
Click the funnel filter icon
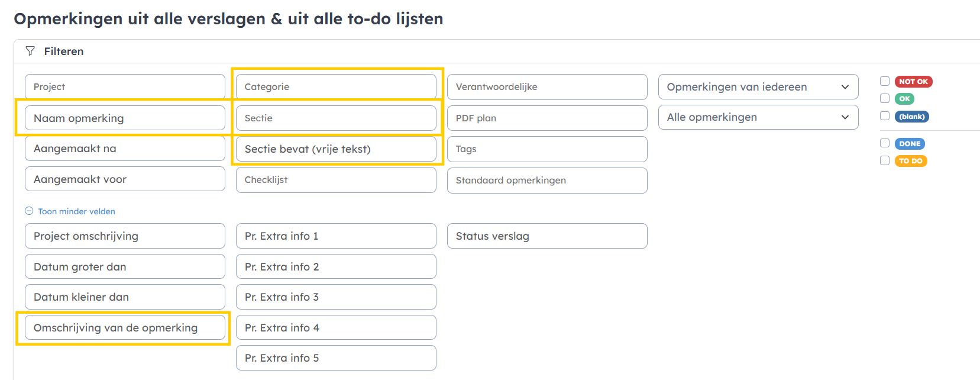tap(30, 51)
